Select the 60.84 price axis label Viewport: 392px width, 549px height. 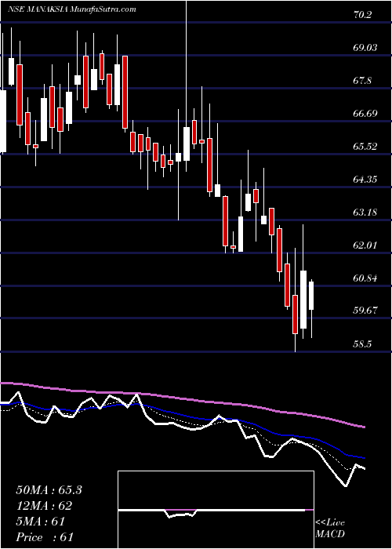[x=365, y=278]
